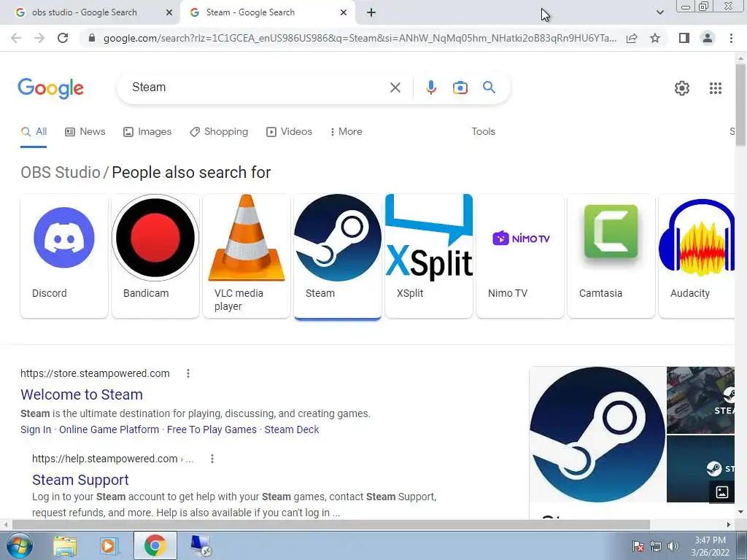Image resolution: width=747 pixels, height=560 pixels.
Task: Select the XSplit card
Action: click(x=429, y=255)
